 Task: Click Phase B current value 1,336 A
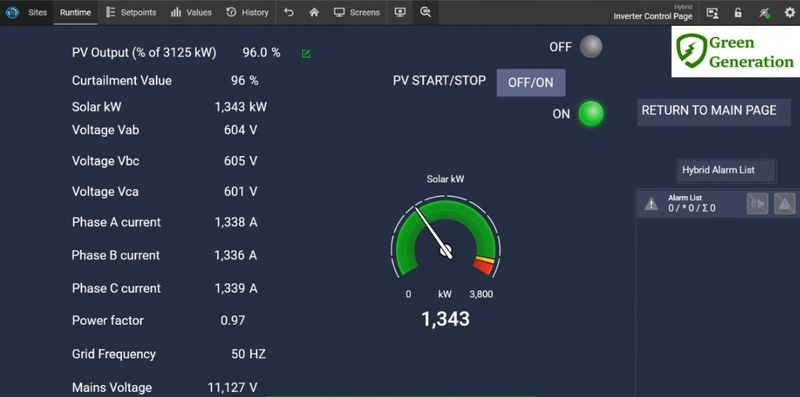(236, 255)
